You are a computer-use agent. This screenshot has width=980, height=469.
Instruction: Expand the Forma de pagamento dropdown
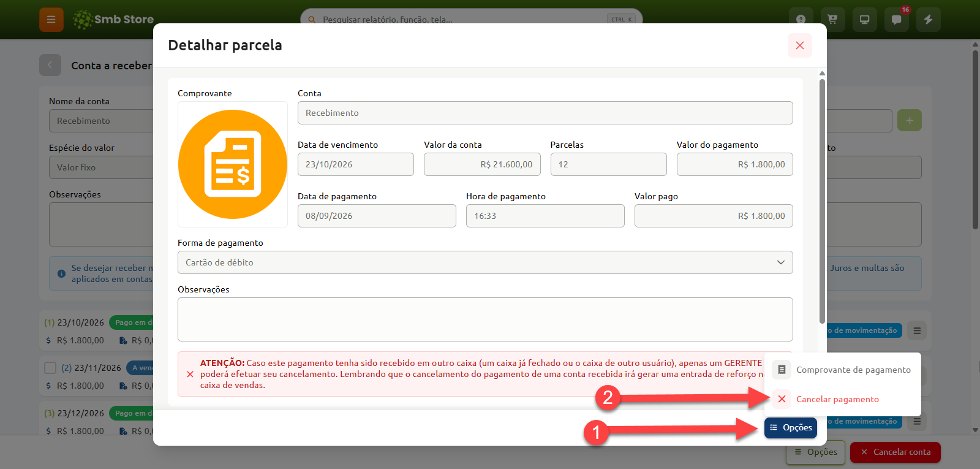[x=485, y=262]
